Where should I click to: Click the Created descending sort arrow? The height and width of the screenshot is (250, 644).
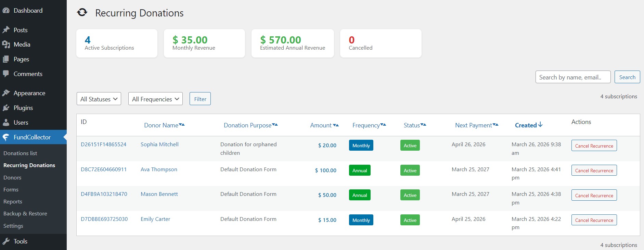point(540,125)
